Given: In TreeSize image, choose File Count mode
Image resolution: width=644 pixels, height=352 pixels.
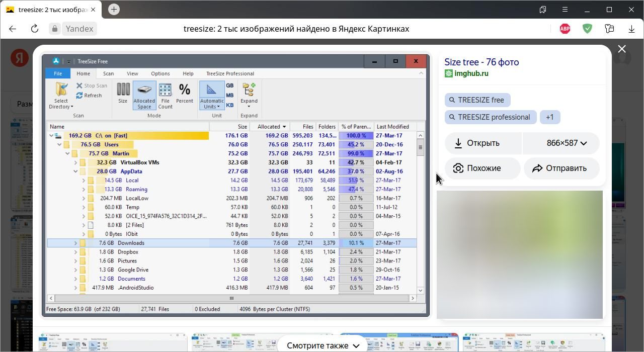Looking at the screenshot, I should coord(165,96).
